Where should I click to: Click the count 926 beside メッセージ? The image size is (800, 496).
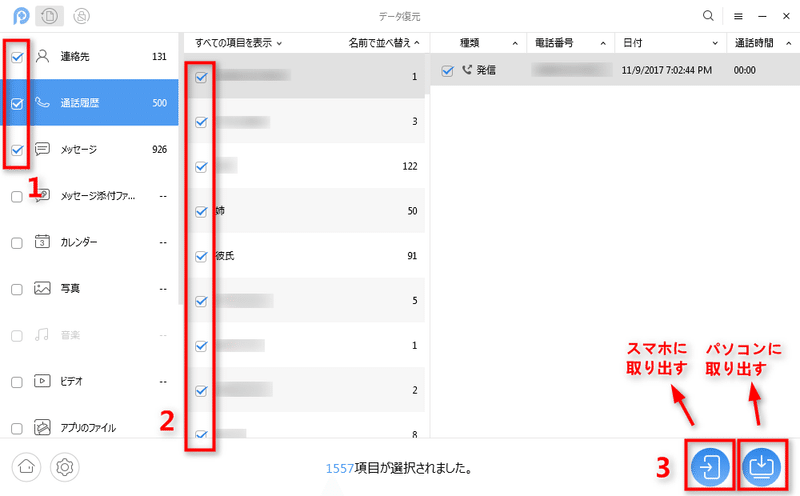pos(159,149)
